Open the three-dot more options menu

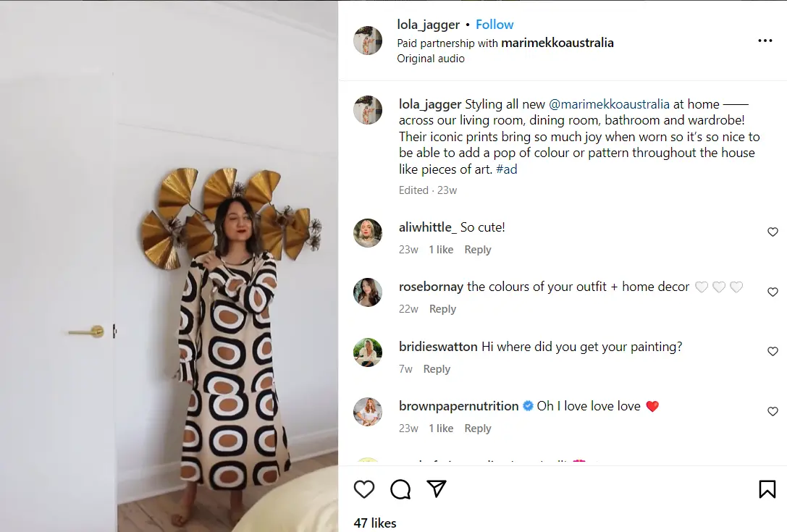pyautogui.click(x=765, y=41)
